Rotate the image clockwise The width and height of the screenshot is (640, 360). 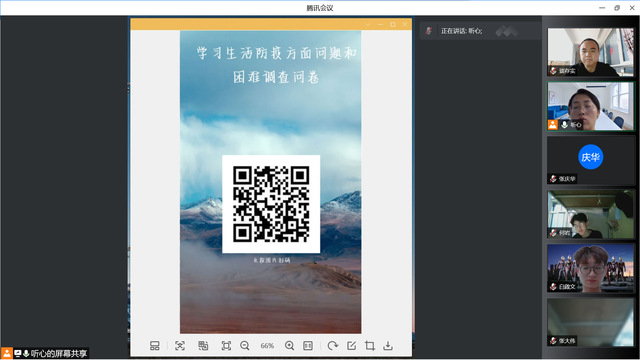333,346
